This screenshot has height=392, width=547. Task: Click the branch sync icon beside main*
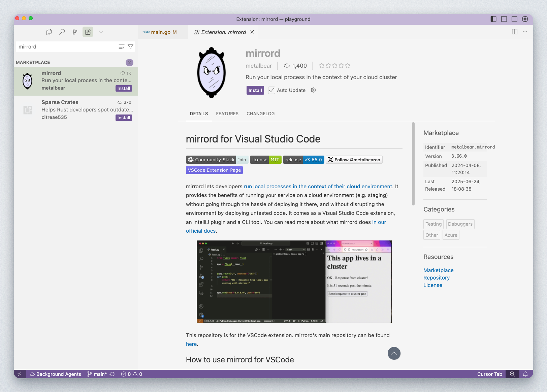(x=112, y=374)
